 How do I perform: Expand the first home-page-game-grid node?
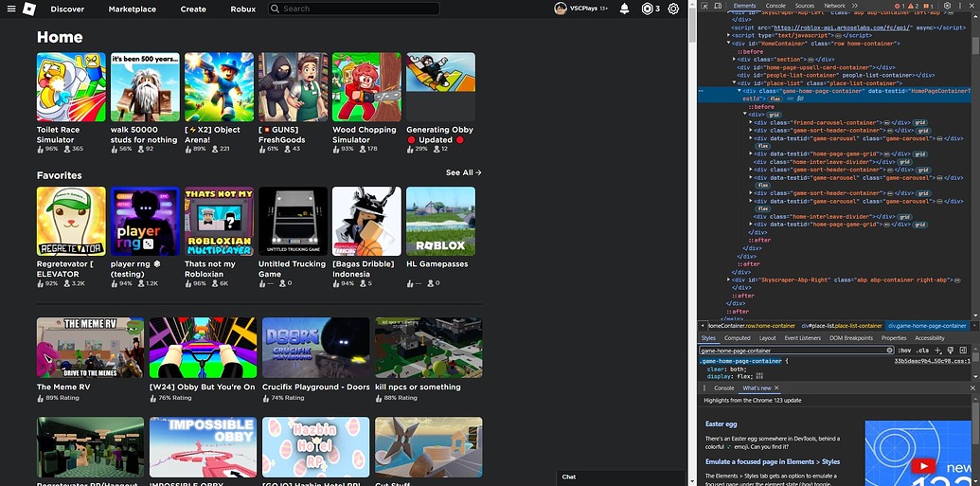pyautogui.click(x=751, y=153)
